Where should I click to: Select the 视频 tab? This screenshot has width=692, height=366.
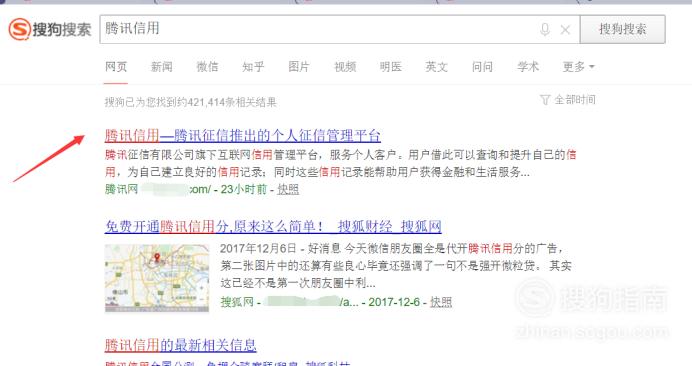(x=345, y=67)
